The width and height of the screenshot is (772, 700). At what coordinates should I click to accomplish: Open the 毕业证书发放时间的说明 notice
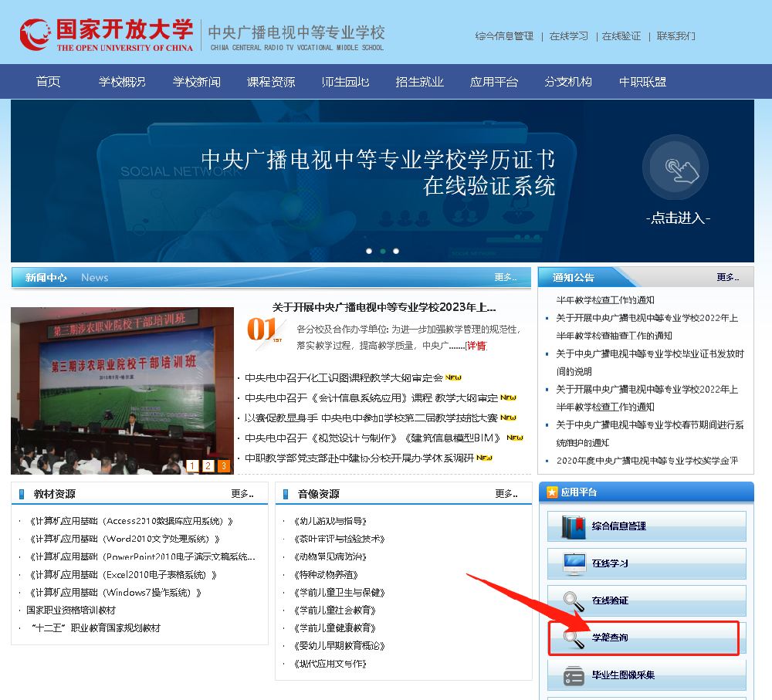(x=650, y=363)
